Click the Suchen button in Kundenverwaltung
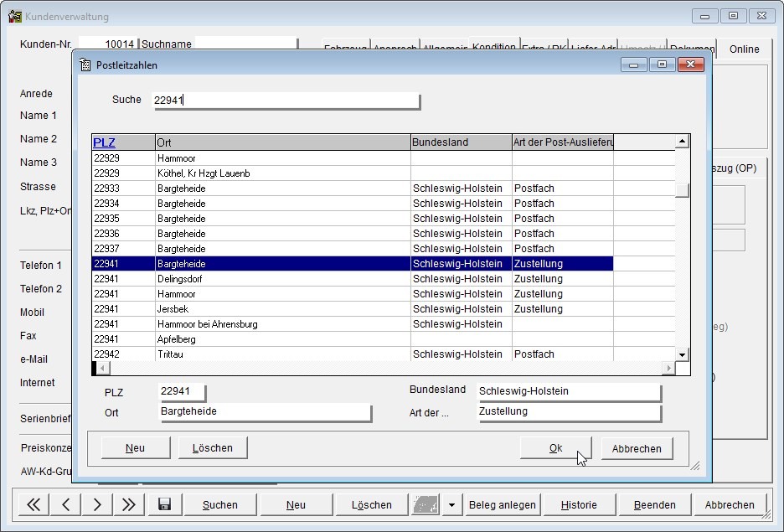Viewport: 784px width, 532px height. (220, 504)
